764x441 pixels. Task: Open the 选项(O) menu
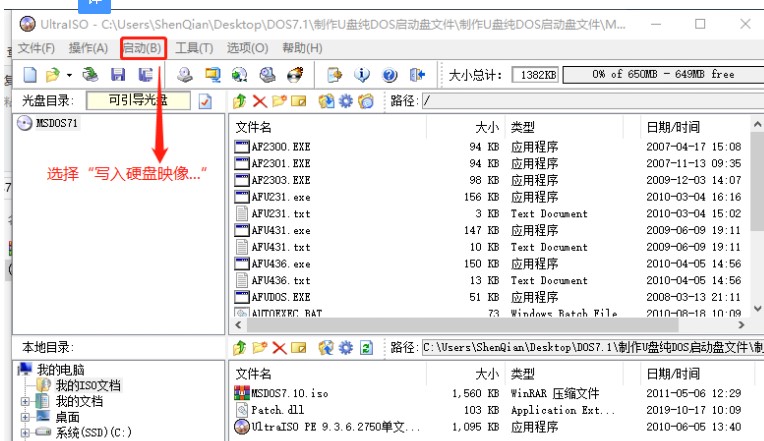click(x=248, y=48)
